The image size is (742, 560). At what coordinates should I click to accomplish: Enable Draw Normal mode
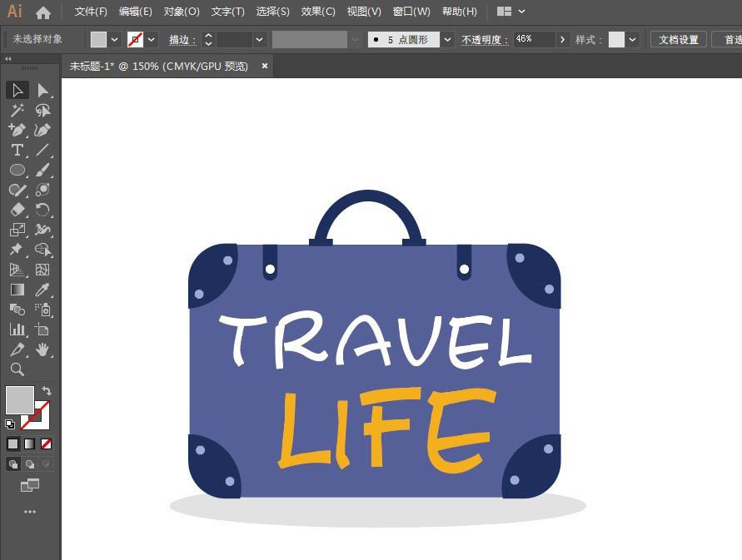click(x=12, y=464)
